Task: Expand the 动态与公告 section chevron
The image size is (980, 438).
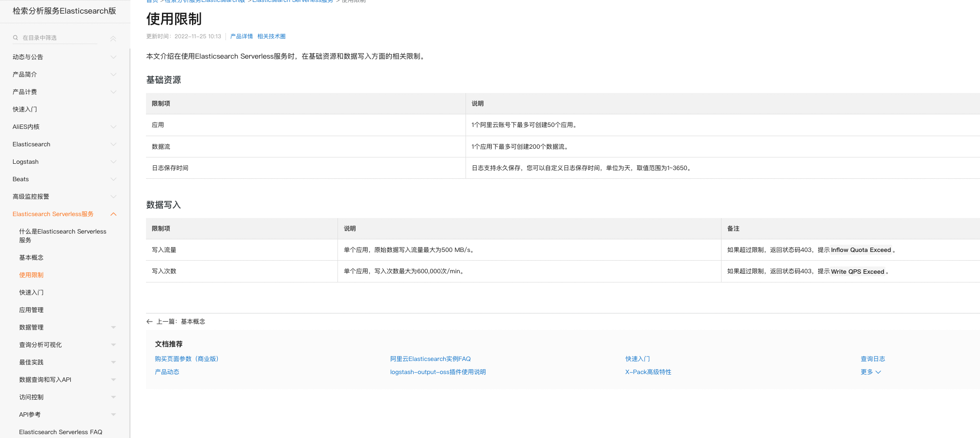Action: point(113,57)
